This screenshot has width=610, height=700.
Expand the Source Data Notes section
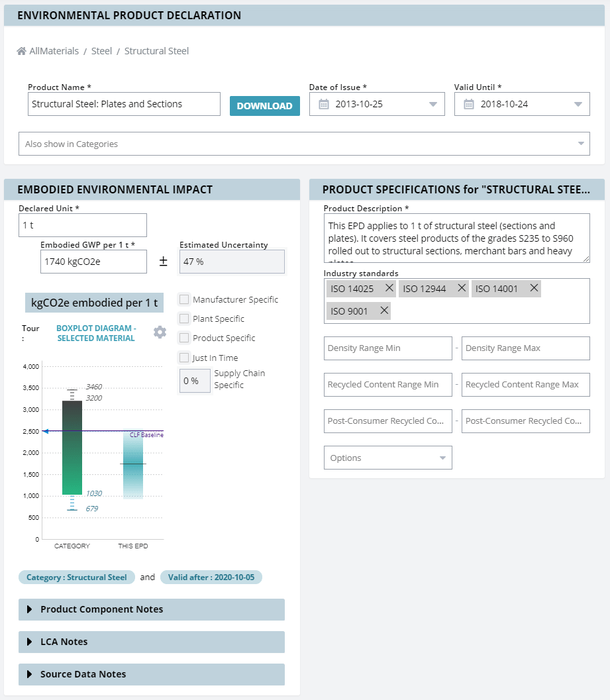coord(151,674)
